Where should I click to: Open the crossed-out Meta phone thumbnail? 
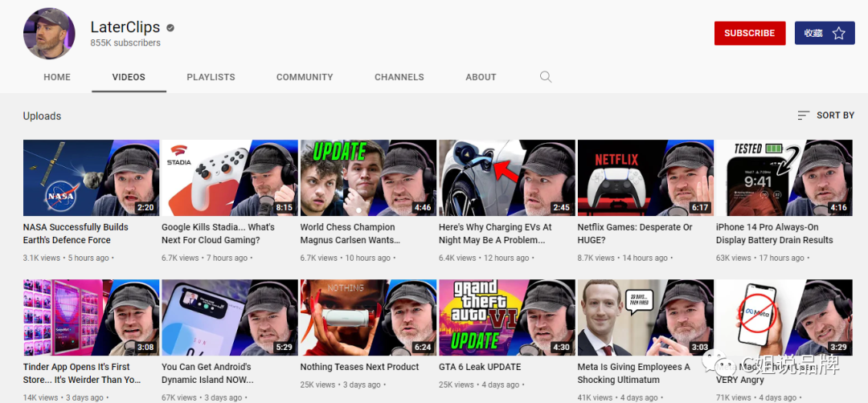click(784, 317)
